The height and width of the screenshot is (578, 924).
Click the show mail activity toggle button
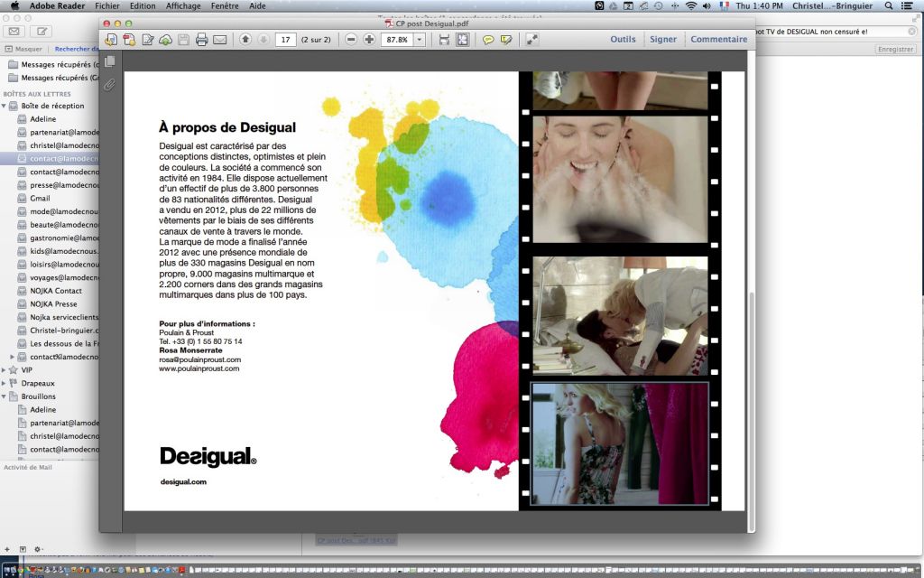coord(23,549)
